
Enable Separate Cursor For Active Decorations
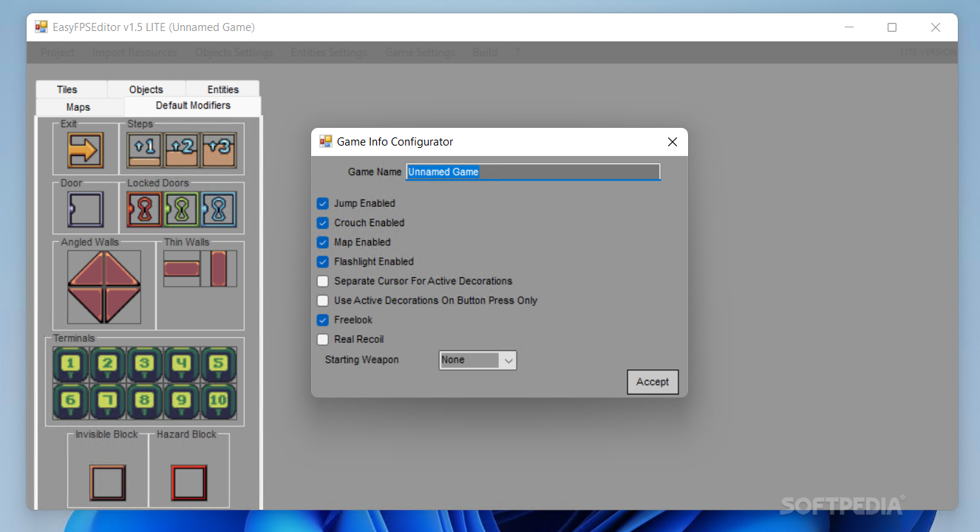[x=323, y=281]
